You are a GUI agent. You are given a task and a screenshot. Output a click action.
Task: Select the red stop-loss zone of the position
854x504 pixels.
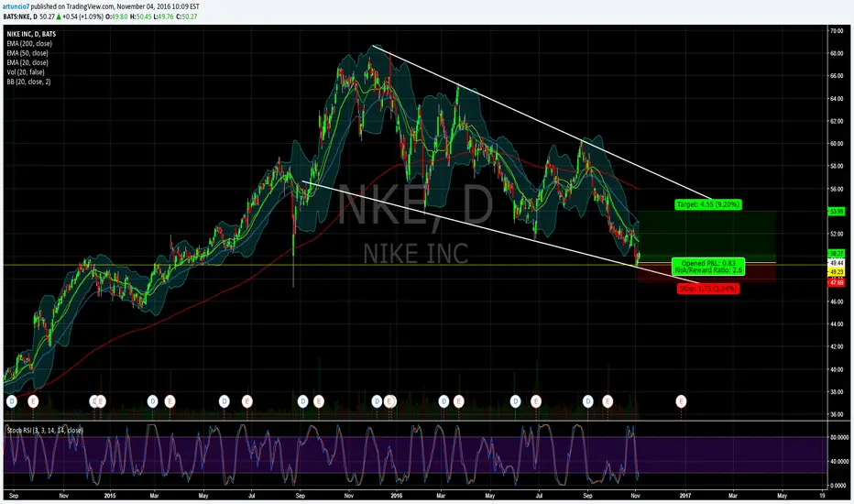click(x=707, y=272)
